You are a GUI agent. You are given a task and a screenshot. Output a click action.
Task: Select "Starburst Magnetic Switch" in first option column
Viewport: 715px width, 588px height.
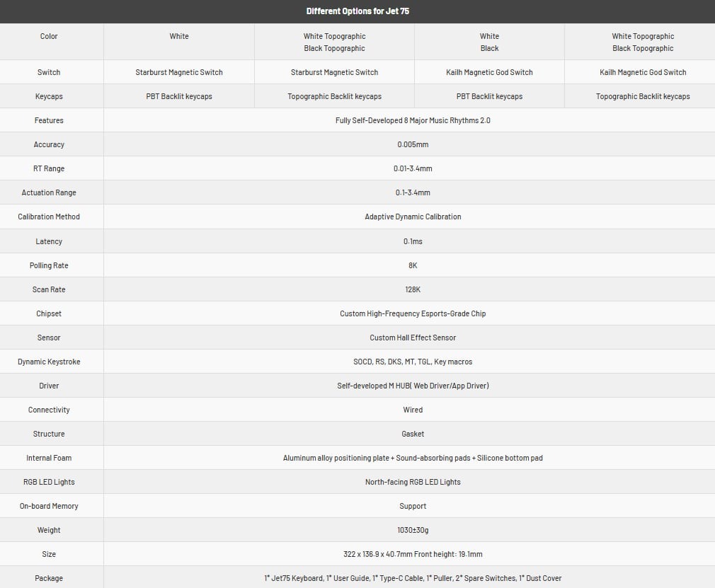point(179,72)
